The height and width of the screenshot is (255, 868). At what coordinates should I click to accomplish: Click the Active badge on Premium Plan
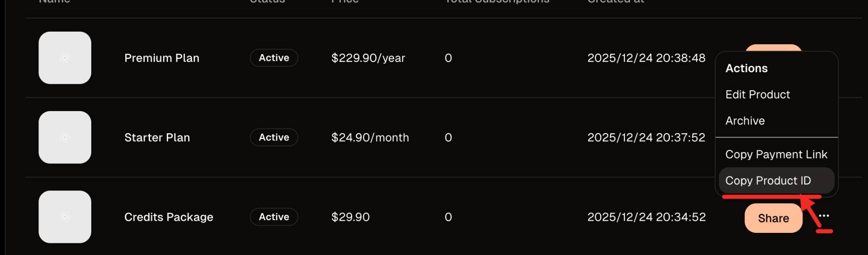[274, 58]
